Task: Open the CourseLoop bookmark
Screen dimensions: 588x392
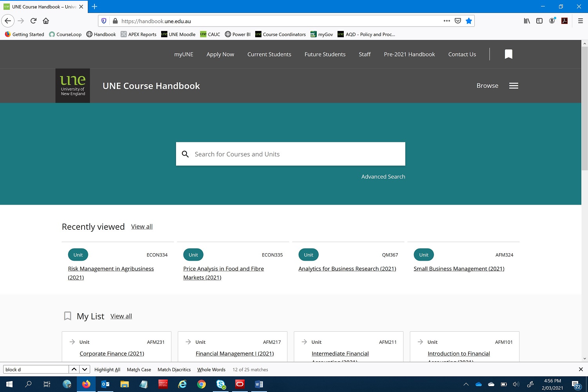Action: click(x=65, y=34)
